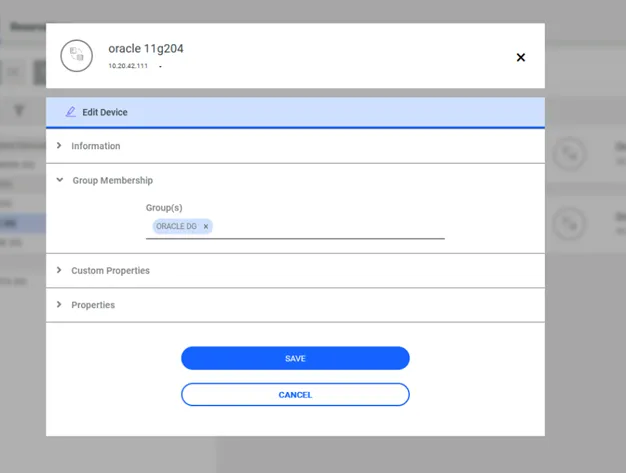Expand the Information section chevron
The height and width of the screenshot is (473, 626).
click(x=59, y=146)
